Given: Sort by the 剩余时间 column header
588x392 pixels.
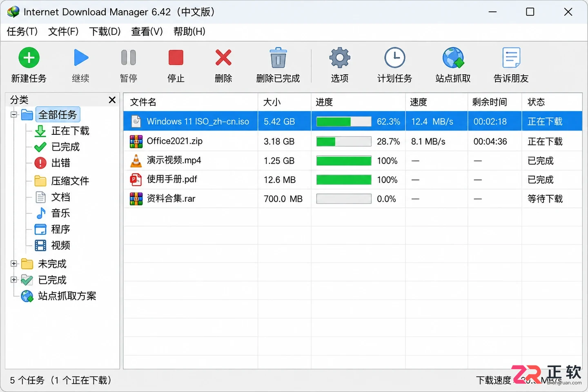Looking at the screenshot, I should (x=495, y=102).
